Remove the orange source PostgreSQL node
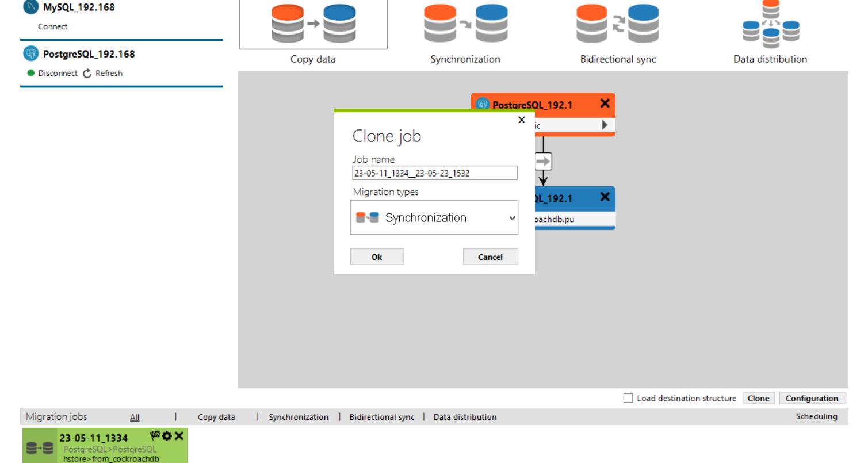 (x=605, y=104)
